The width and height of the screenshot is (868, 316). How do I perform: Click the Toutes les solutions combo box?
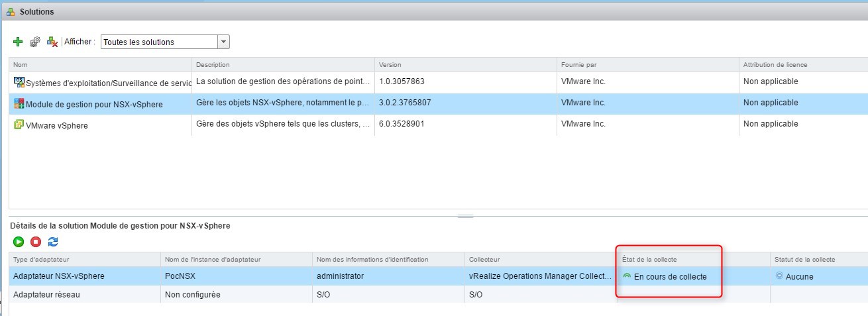159,42
